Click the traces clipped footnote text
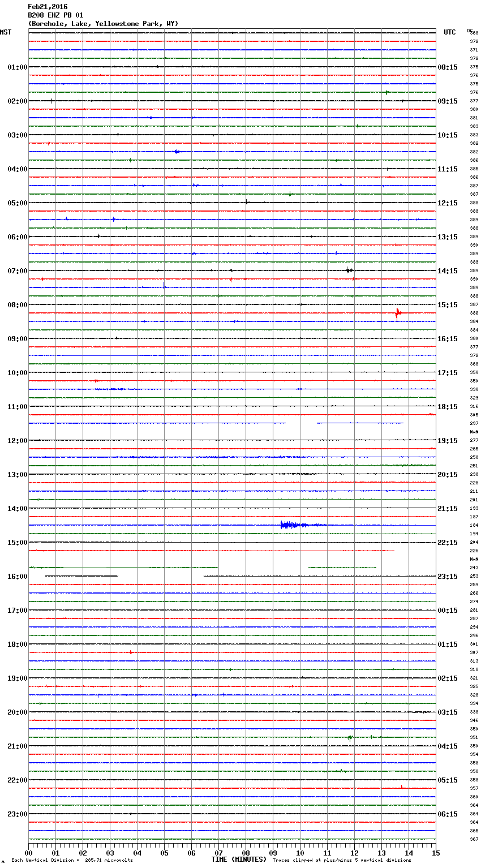Screen dimensions: 481x868 tap(342, 860)
